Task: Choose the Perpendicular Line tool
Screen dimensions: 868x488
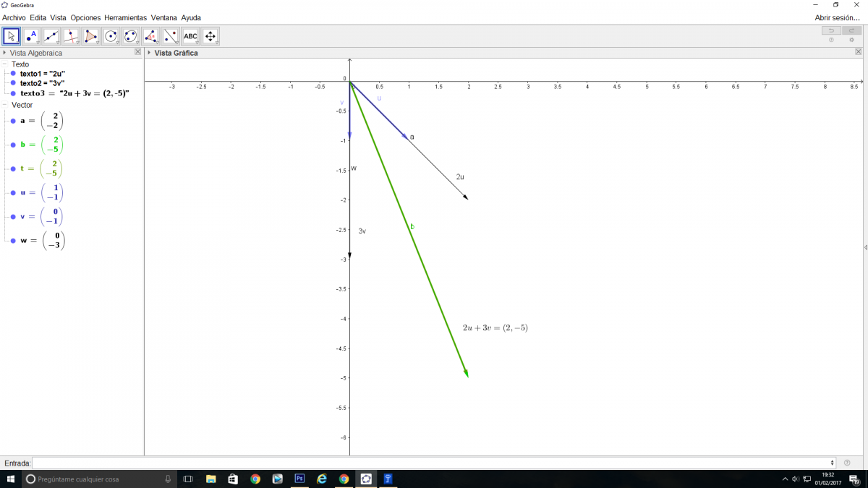Action: (71, 36)
